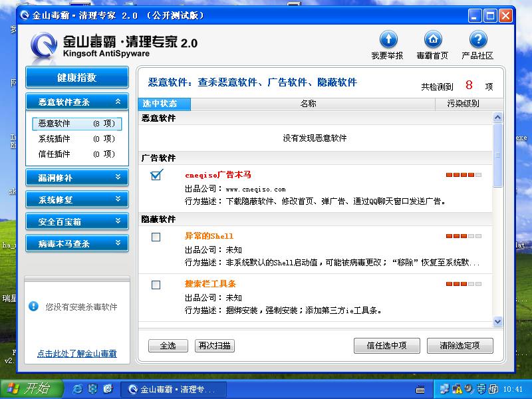This screenshot has width=532, height=399.
Task: Click the 没有发现恶意软件 message
Action: pos(315,138)
